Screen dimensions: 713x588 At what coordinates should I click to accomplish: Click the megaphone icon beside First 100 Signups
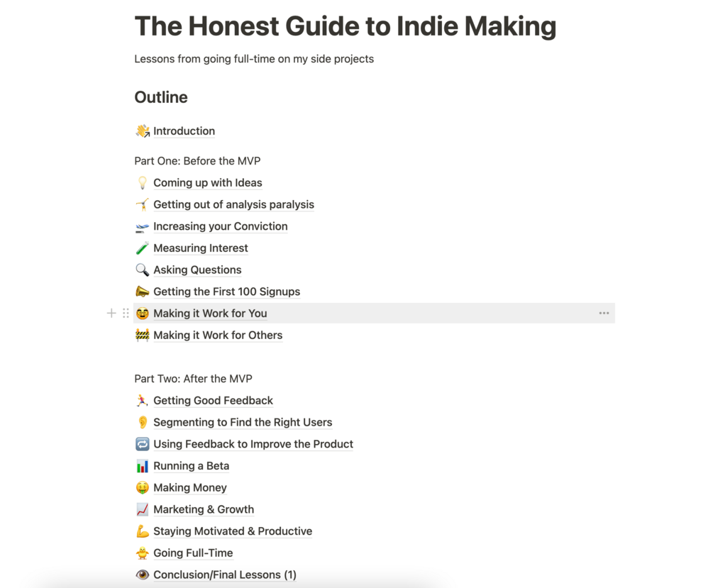[143, 292]
